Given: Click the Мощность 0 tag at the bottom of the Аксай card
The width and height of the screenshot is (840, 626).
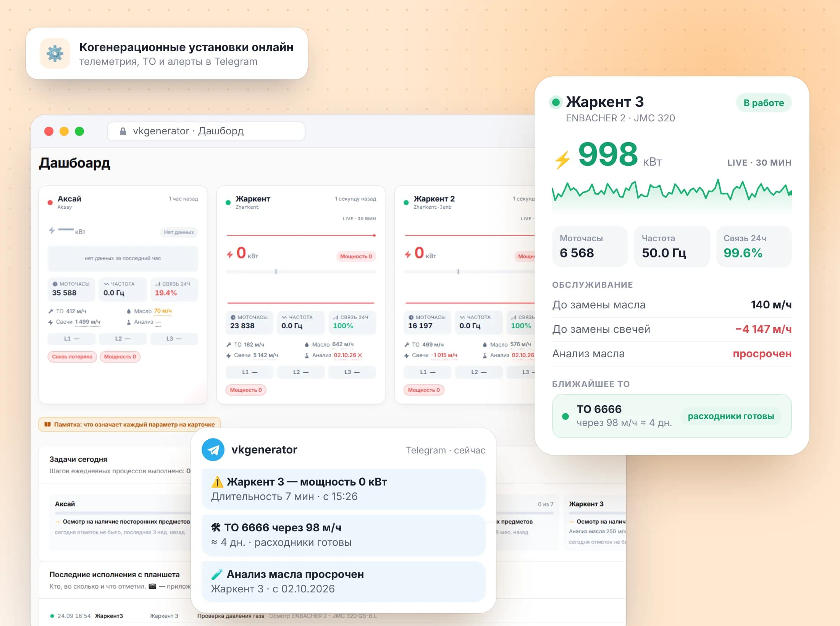Looking at the screenshot, I should click(x=120, y=357).
